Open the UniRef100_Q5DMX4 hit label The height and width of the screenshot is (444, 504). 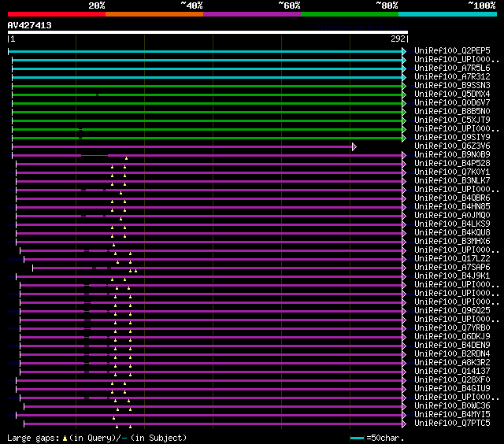point(452,94)
